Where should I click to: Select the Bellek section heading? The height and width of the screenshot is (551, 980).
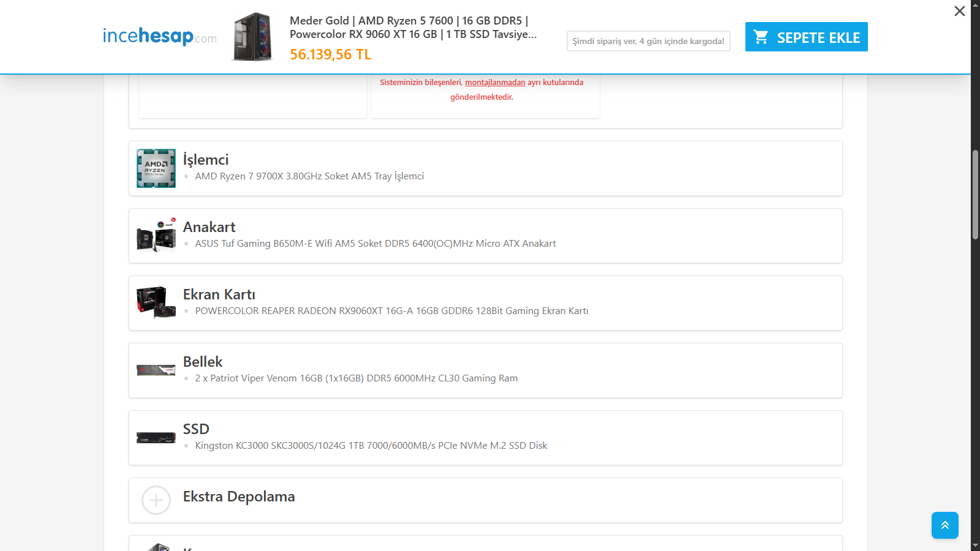click(x=203, y=362)
